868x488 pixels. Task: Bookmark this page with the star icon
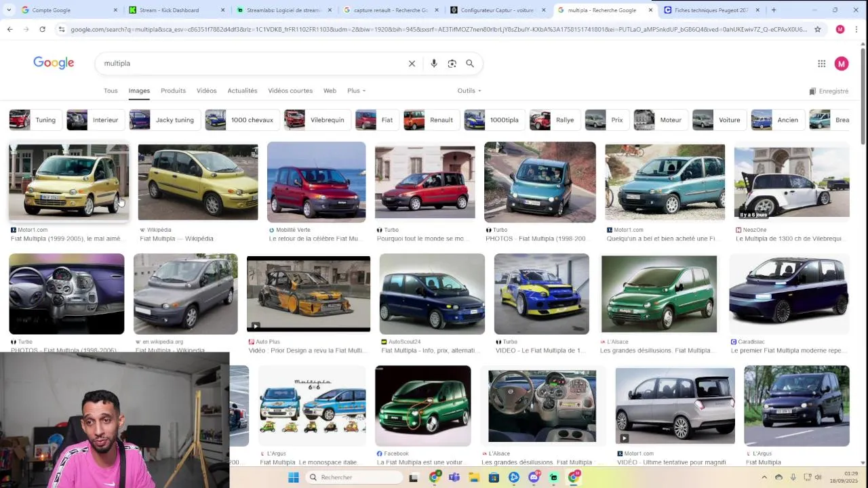[818, 29]
